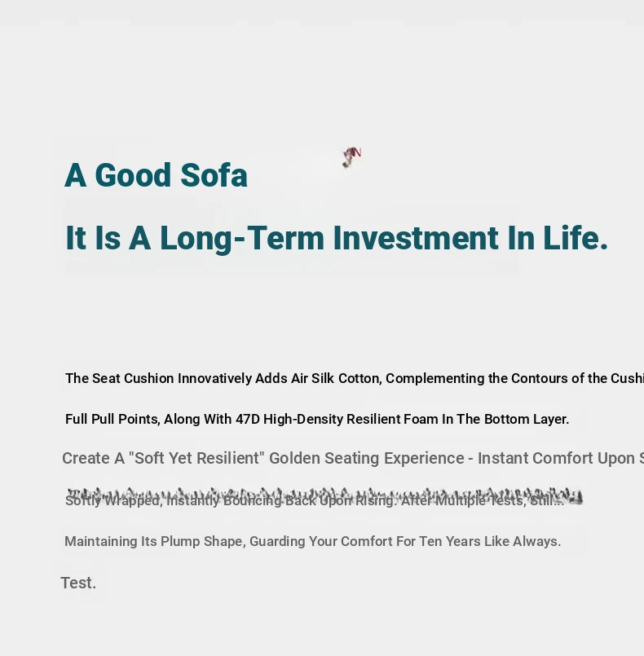This screenshot has height=656, width=644.
Task: Click 'Air Silk Cotton' in the first paragraph
Action: [336, 378]
